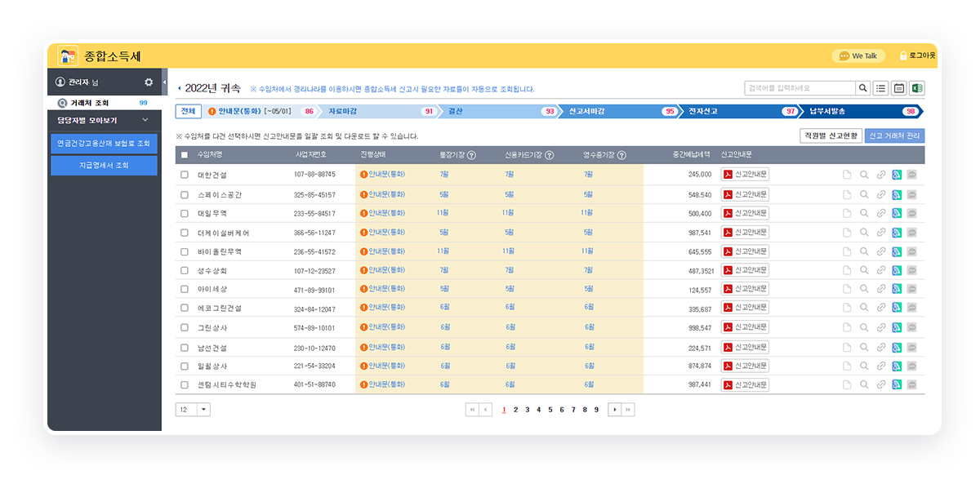The image size is (980, 484).
Task: Toggle the select-all checkbox in the table header
Action: [185, 155]
